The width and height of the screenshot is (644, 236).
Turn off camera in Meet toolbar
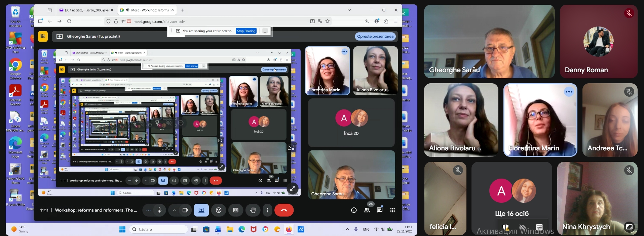click(185, 210)
